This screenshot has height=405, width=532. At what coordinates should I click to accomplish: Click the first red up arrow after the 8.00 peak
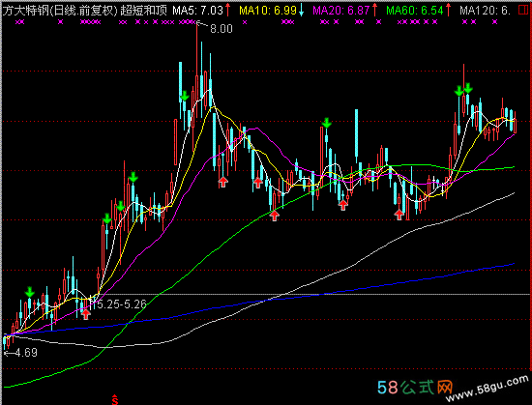click(222, 182)
